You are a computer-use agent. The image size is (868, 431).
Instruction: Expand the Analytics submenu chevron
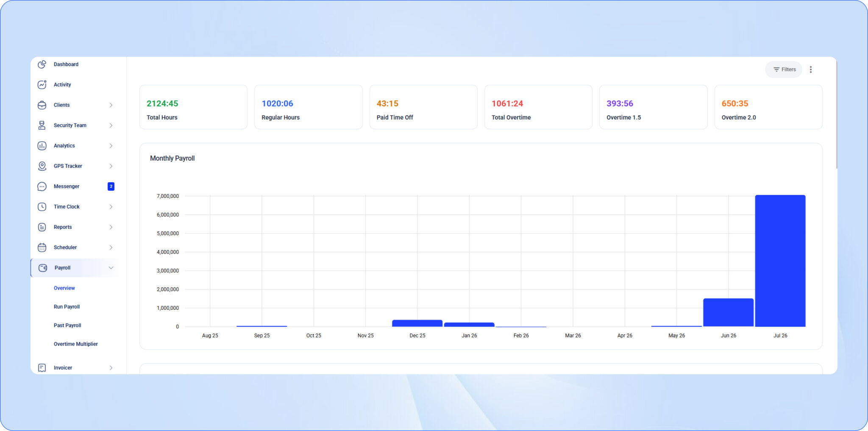(111, 146)
